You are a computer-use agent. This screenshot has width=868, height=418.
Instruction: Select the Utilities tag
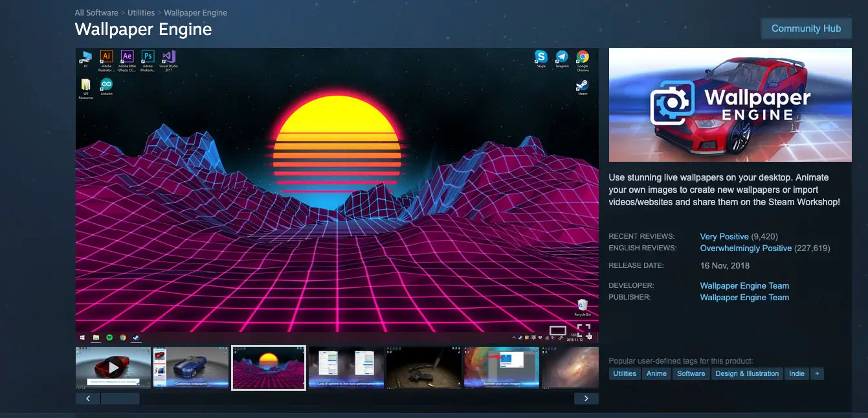pyautogui.click(x=625, y=373)
